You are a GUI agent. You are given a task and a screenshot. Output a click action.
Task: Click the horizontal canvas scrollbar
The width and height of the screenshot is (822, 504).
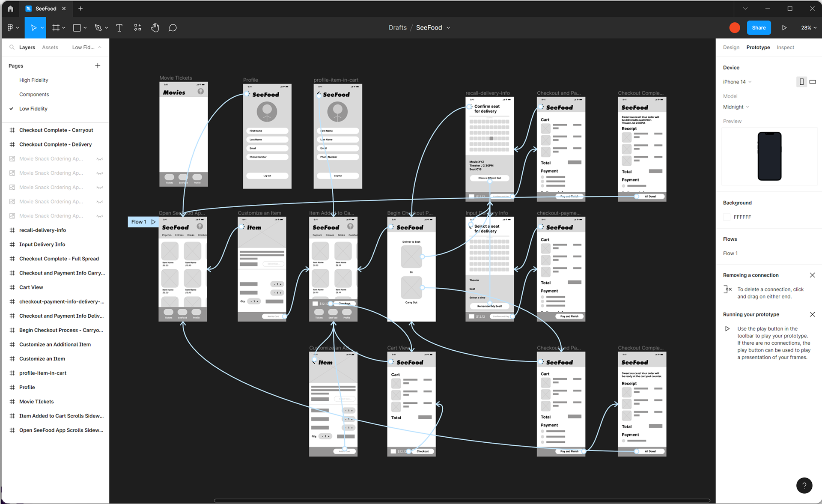(x=462, y=500)
